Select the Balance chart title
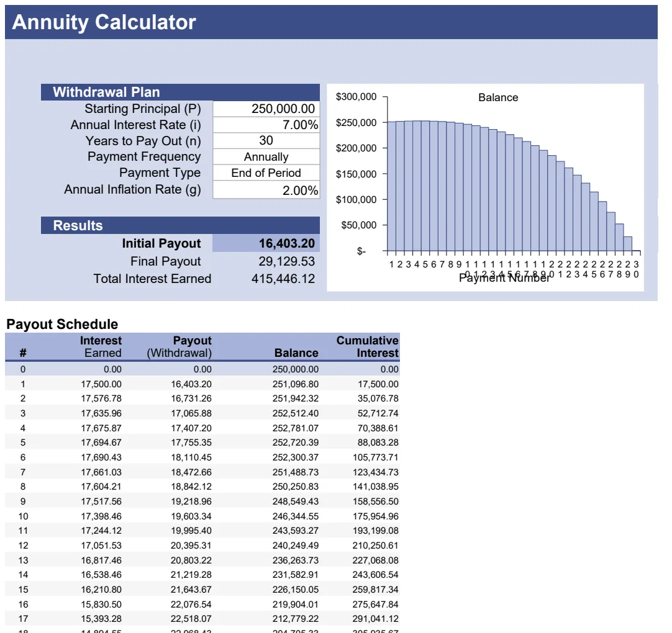The height and width of the screenshot is (633, 672). click(498, 97)
